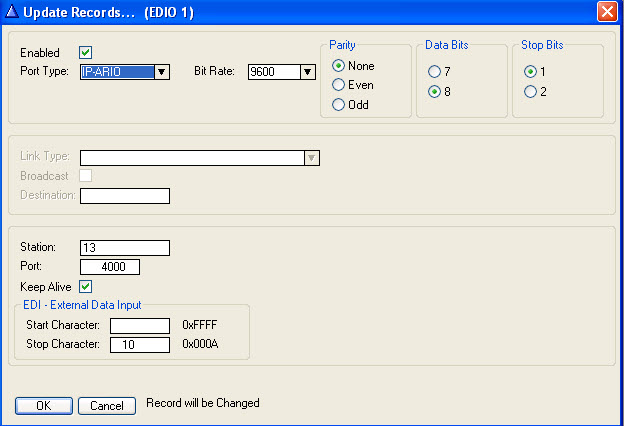Expand the Bit Rate dropdown
Screen dimensions: 624x426
point(308,72)
